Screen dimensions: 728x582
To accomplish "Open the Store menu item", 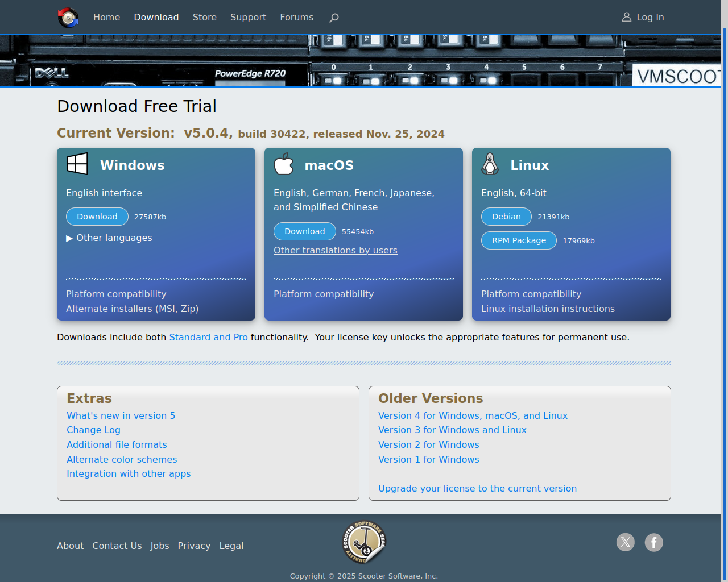I will (205, 17).
